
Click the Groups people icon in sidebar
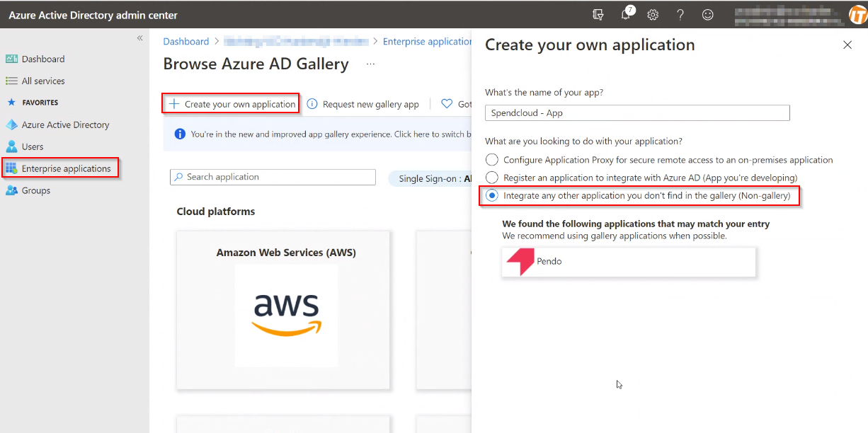11,190
